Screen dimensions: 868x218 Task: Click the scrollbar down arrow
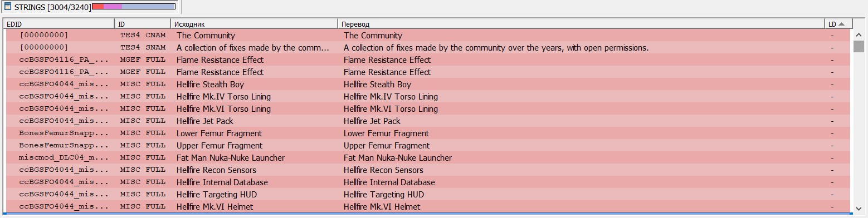(859, 209)
